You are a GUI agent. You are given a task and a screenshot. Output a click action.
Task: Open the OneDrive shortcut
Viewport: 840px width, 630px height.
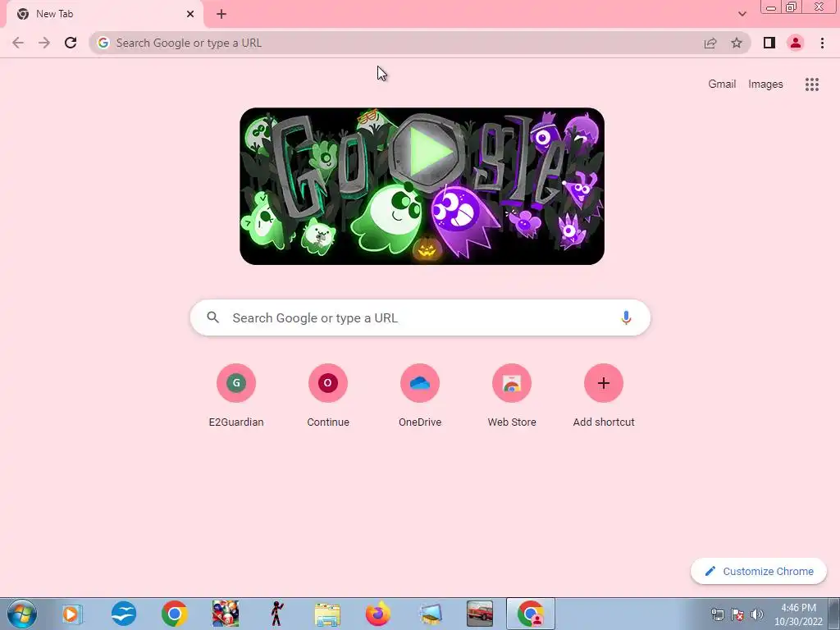tap(420, 396)
